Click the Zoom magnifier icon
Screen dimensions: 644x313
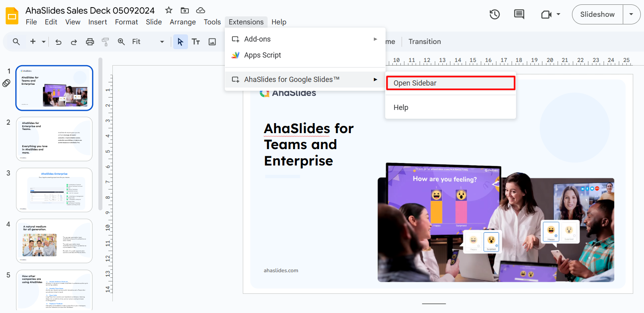tap(121, 42)
